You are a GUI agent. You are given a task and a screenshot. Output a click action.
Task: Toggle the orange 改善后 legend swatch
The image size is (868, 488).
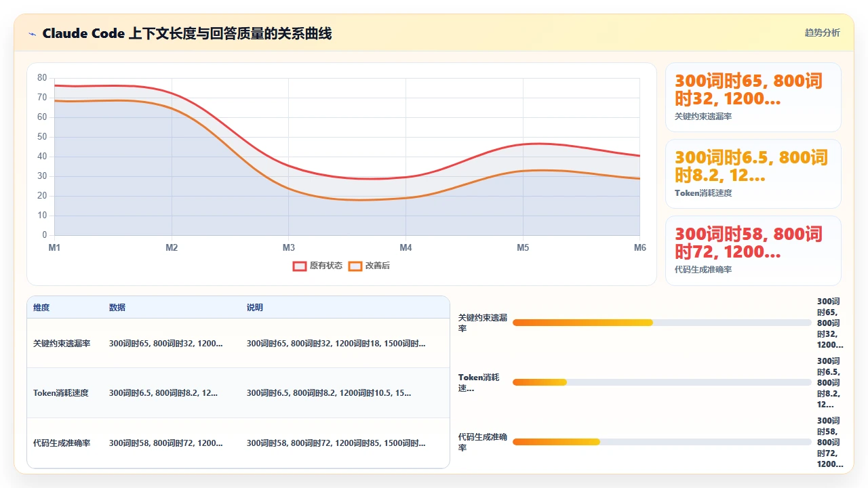[355, 266]
